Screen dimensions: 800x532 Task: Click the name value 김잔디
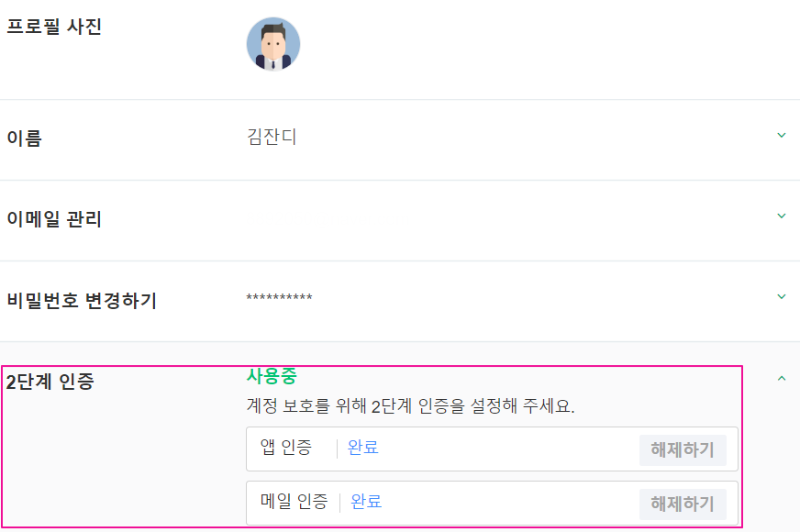272,138
